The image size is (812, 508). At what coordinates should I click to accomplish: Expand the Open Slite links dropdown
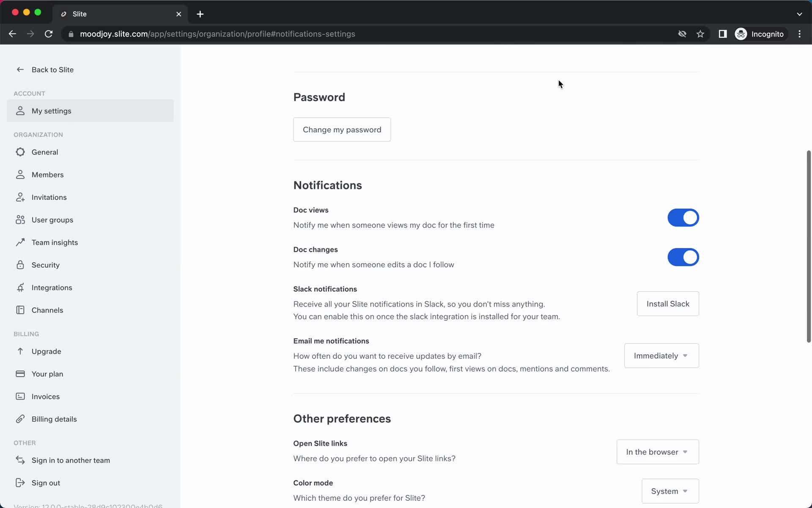[657, 452]
